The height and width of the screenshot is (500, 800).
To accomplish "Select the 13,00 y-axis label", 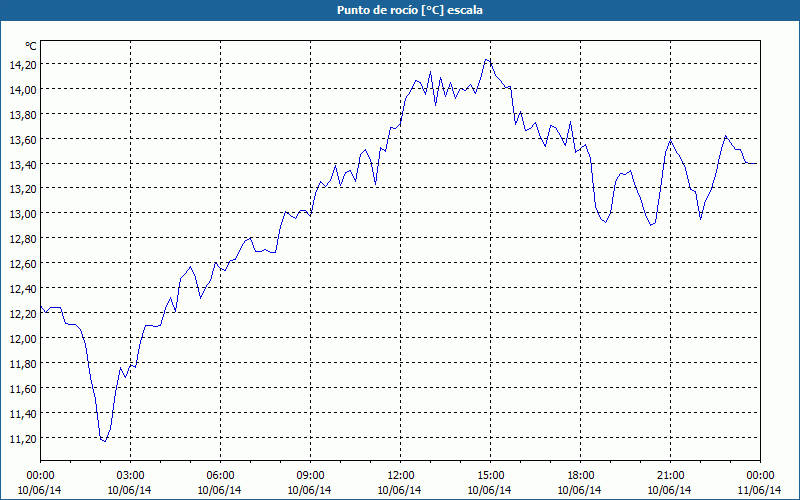I will click(x=23, y=214).
